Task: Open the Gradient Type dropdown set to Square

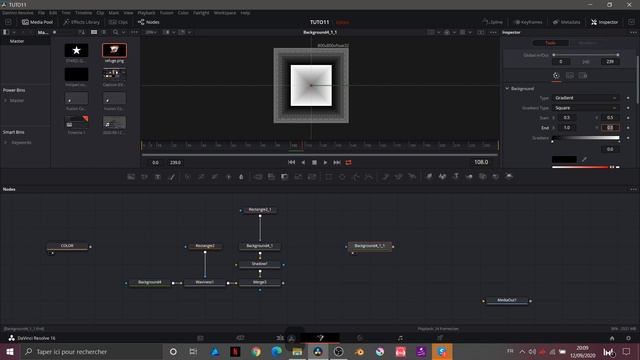Action: (585, 108)
